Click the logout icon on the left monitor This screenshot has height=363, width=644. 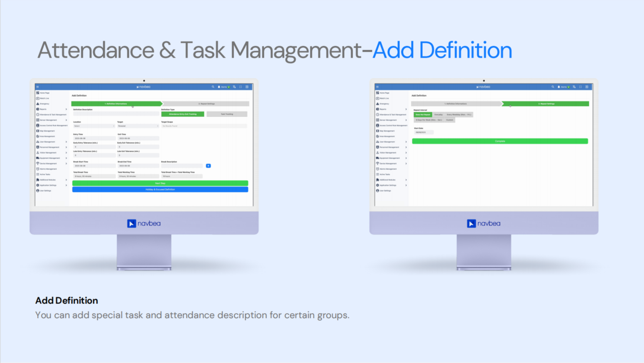[x=247, y=87]
